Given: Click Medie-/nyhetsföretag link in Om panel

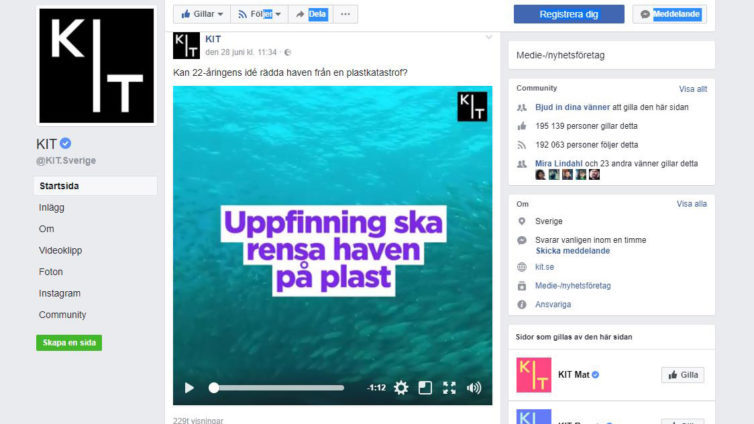Looking at the screenshot, I should pyautogui.click(x=573, y=286).
